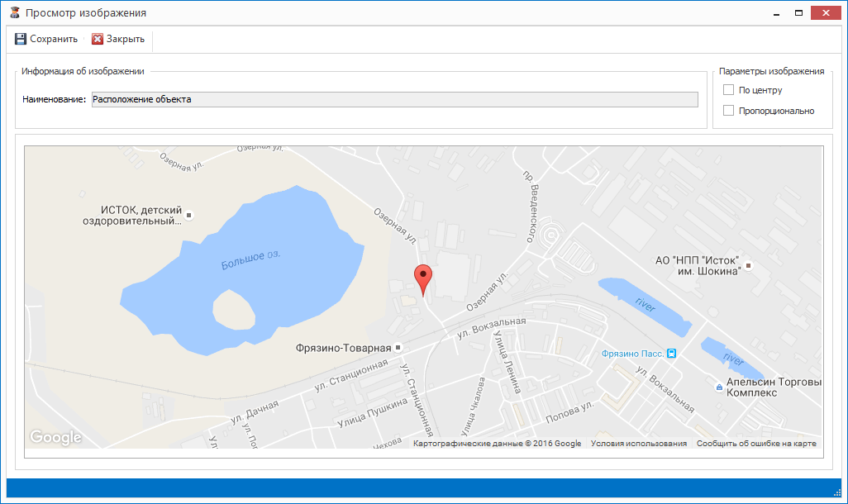Enable the По центру checkbox
The width and height of the screenshot is (848, 504).
click(x=728, y=90)
